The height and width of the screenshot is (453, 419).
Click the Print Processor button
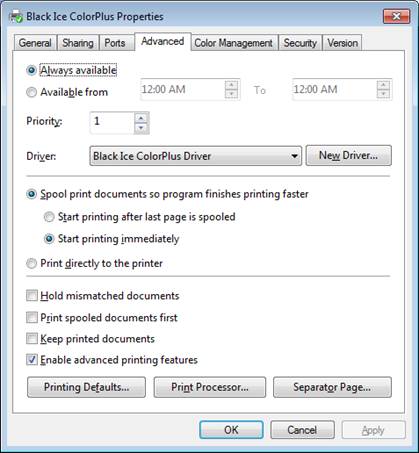tap(210, 387)
